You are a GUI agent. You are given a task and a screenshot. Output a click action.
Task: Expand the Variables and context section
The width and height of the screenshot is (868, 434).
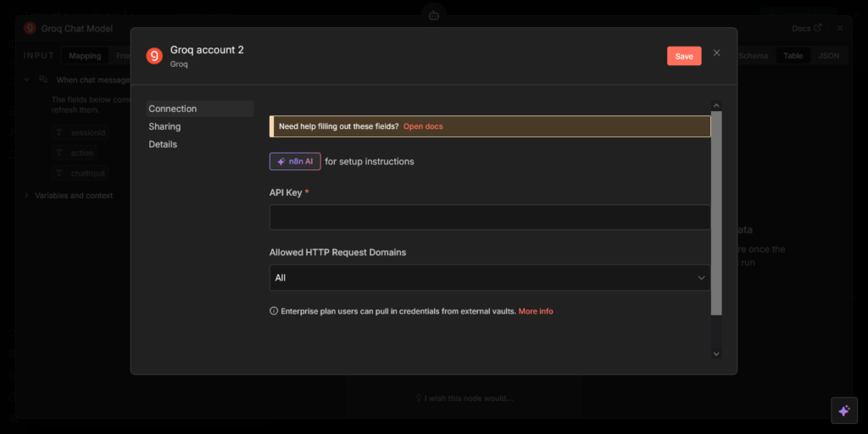pyautogui.click(x=26, y=196)
